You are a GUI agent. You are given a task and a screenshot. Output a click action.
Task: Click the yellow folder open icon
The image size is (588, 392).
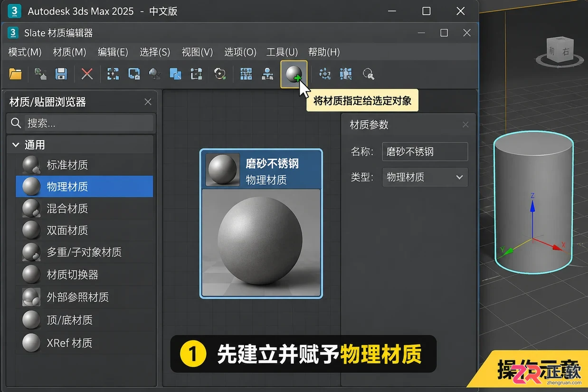coord(15,74)
